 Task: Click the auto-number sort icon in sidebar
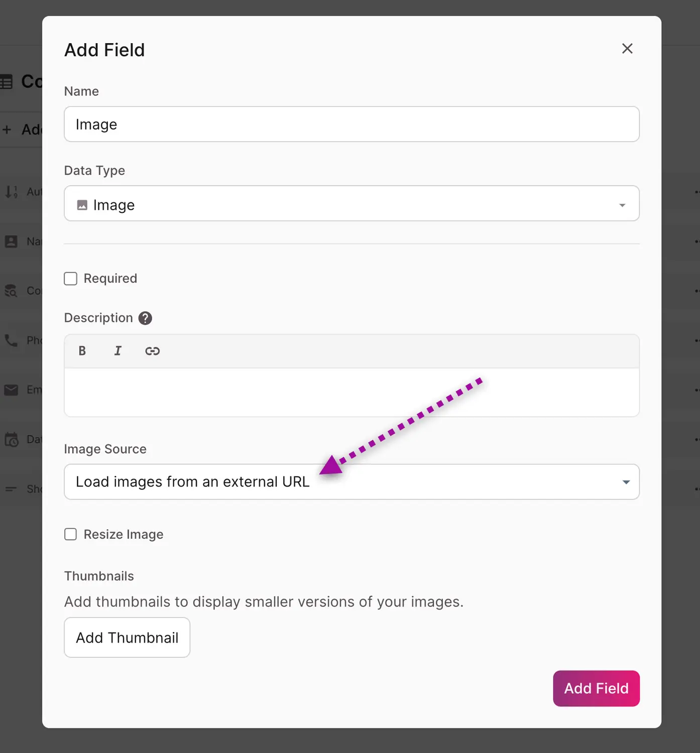coord(11,192)
